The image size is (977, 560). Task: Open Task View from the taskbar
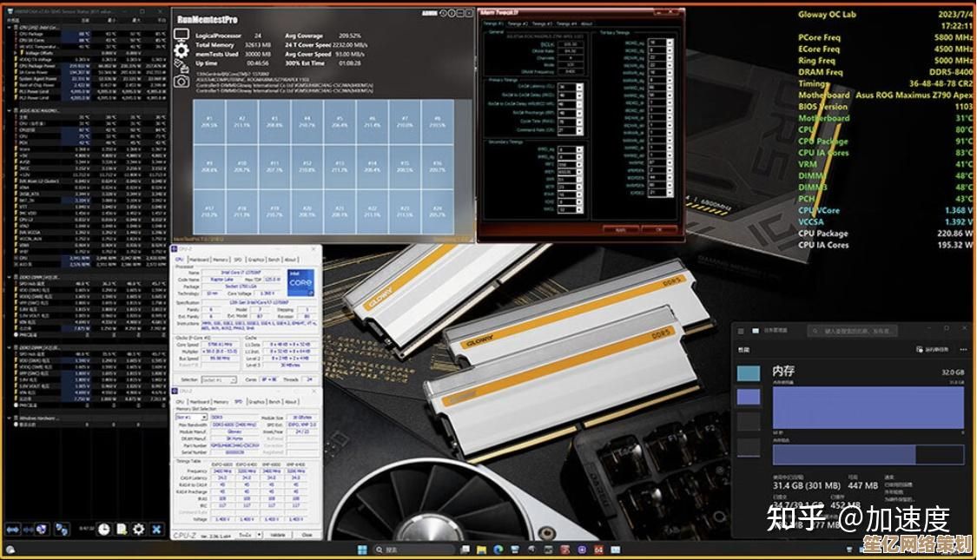point(465,550)
